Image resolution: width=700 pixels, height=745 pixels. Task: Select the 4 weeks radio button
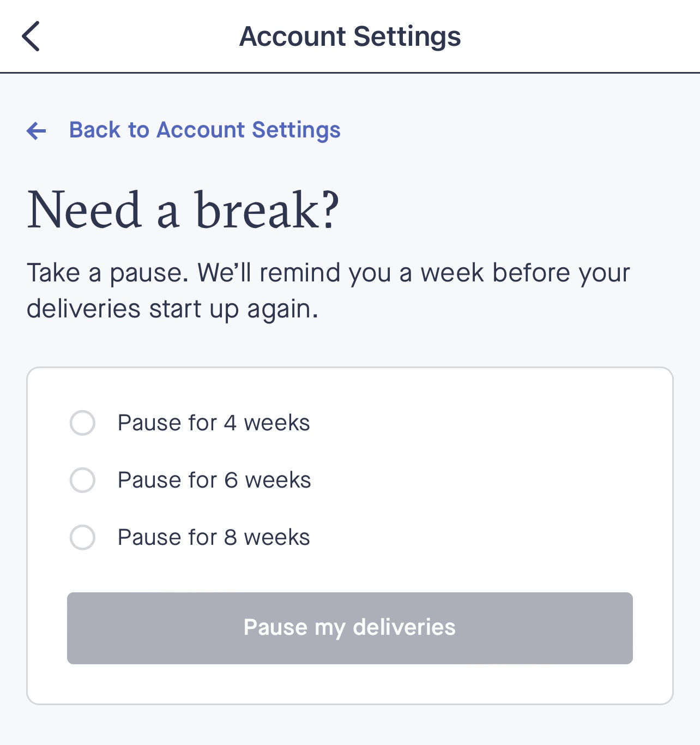coord(82,423)
